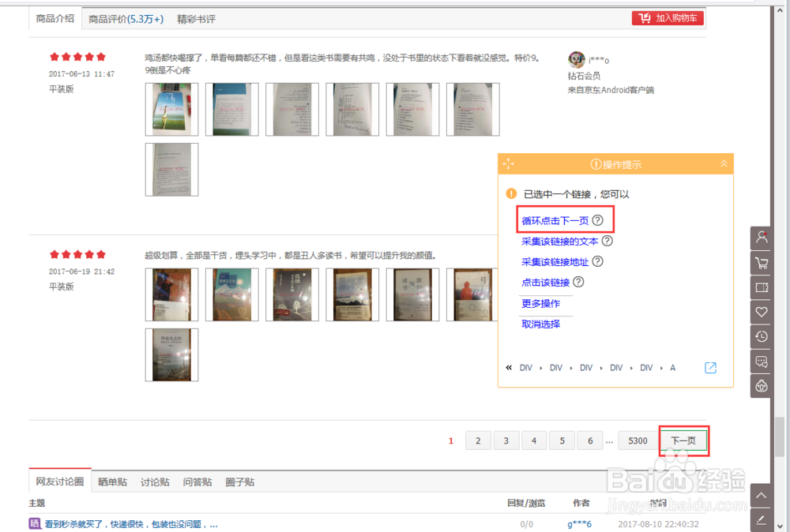Click 取消选择 link
This screenshot has height=532, width=790.
[x=540, y=324]
